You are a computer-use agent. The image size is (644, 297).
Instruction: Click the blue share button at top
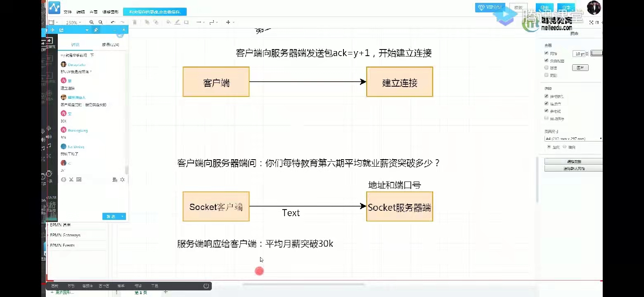pyautogui.click(x=566, y=8)
